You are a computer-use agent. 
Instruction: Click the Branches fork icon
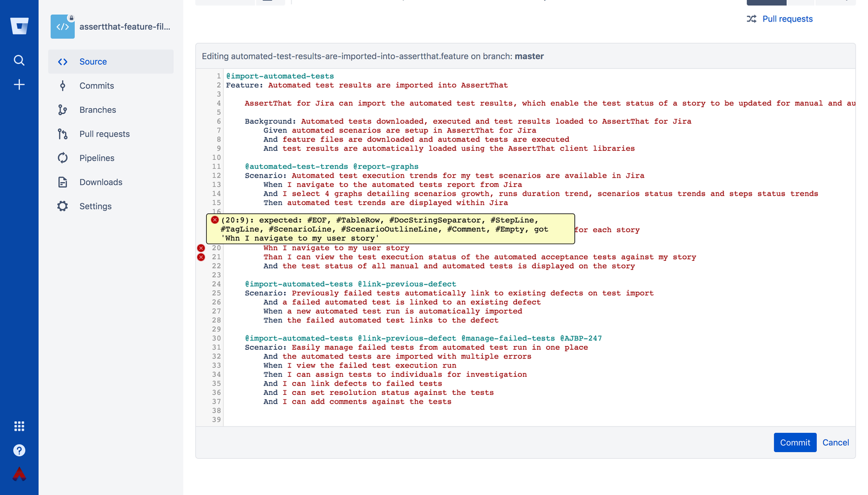tap(63, 110)
